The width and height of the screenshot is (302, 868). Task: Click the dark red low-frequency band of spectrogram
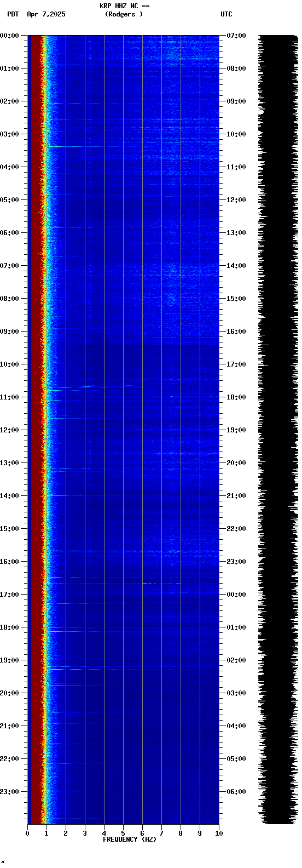coord(36,429)
